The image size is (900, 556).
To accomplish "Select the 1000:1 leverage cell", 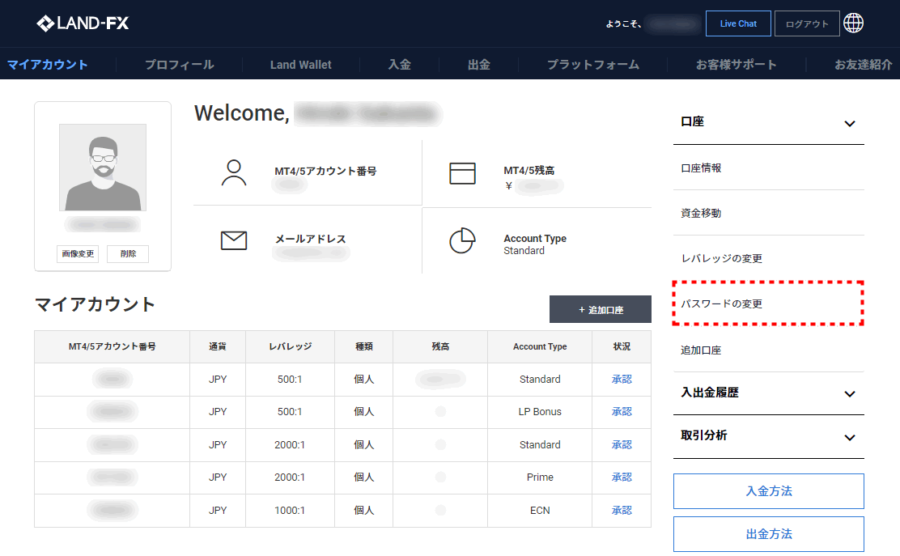I will click(x=290, y=510).
